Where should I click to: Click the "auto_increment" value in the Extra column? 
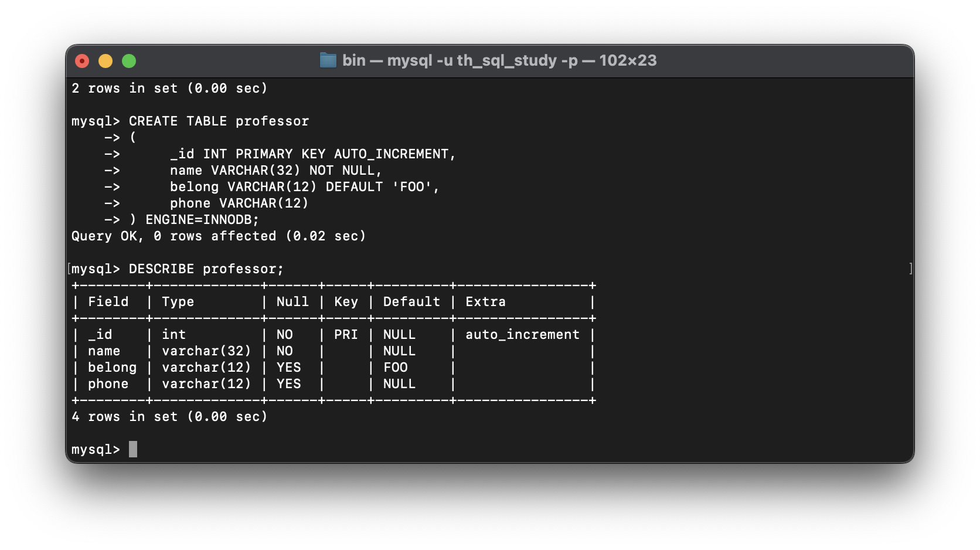tap(522, 335)
